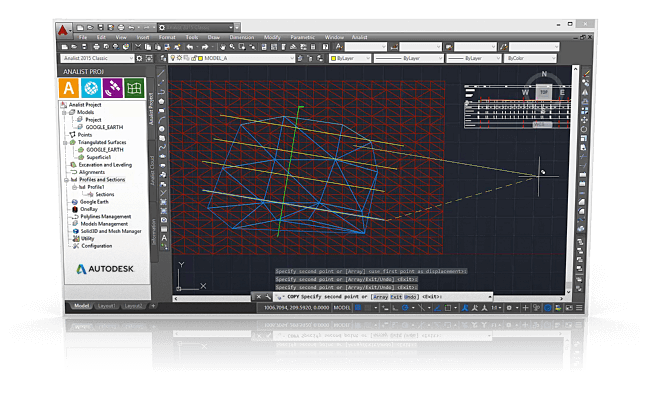Click Zoom Realtime magnifier icon
The height and width of the screenshot is (400, 650).
[x=232, y=47]
